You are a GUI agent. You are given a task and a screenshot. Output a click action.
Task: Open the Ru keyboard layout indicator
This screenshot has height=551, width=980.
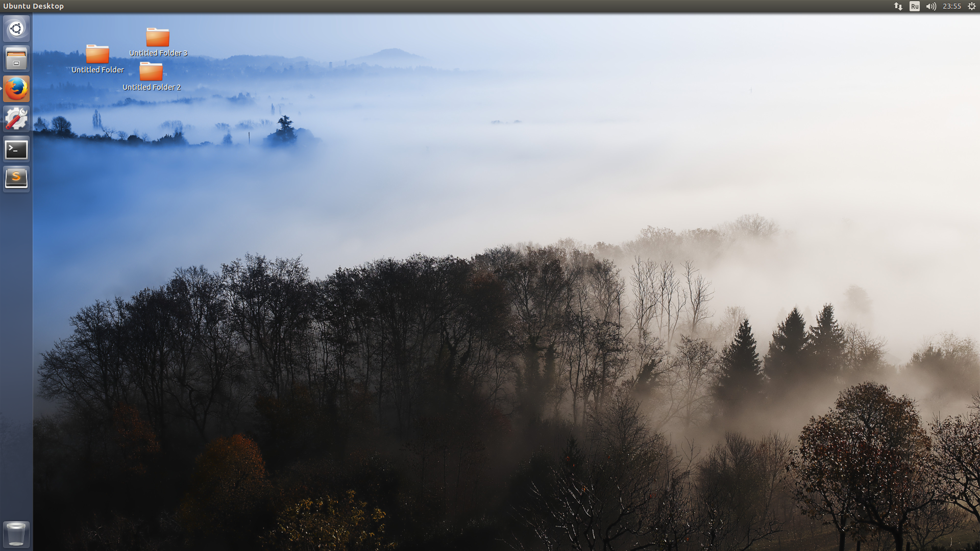tap(915, 6)
